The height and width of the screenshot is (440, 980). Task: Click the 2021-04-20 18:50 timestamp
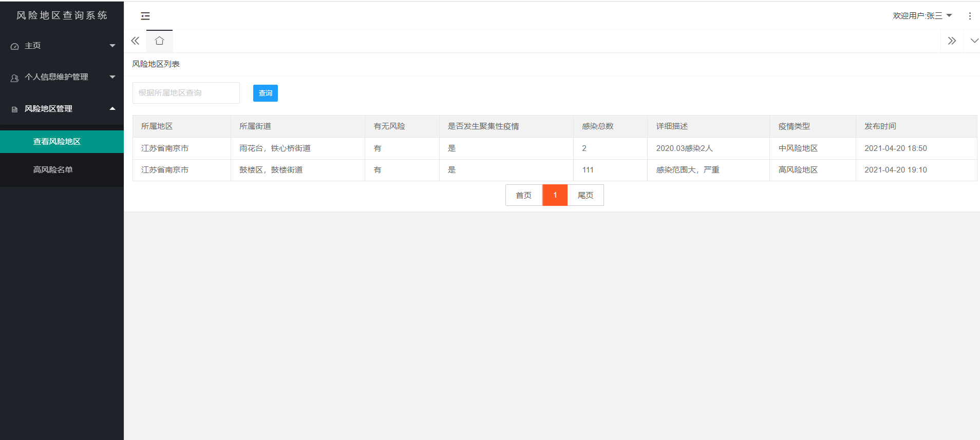(896, 148)
